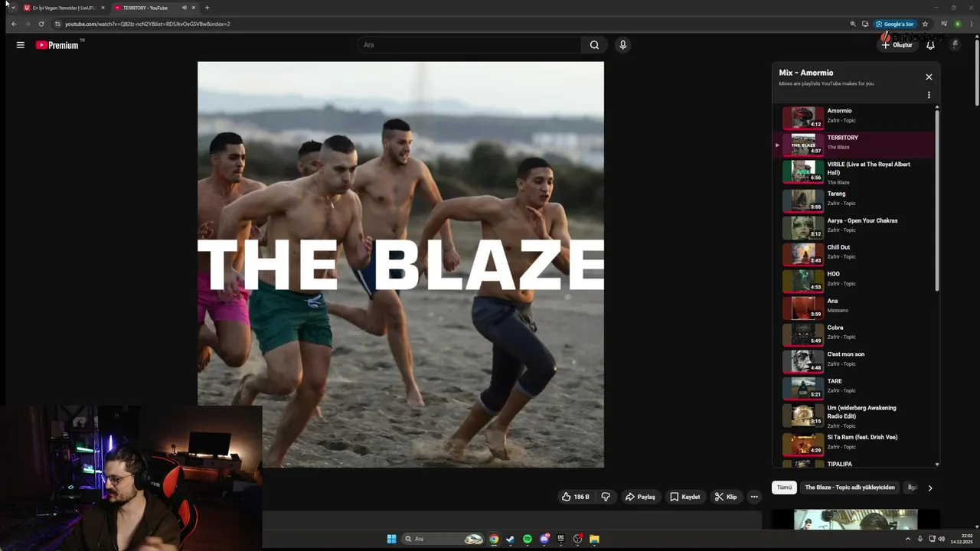The width and height of the screenshot is (980, 551).
Task: Open the Chrome profile avatar
Action: tap(957, 24)
